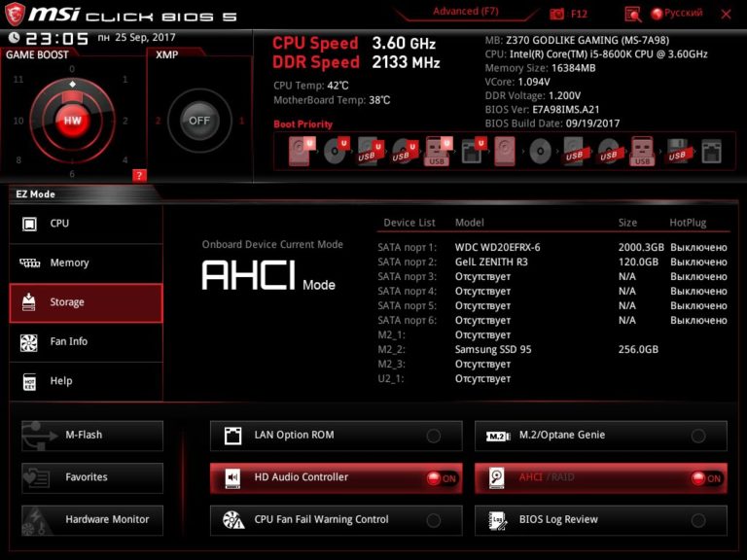Open the Help section

coord(86,381)
